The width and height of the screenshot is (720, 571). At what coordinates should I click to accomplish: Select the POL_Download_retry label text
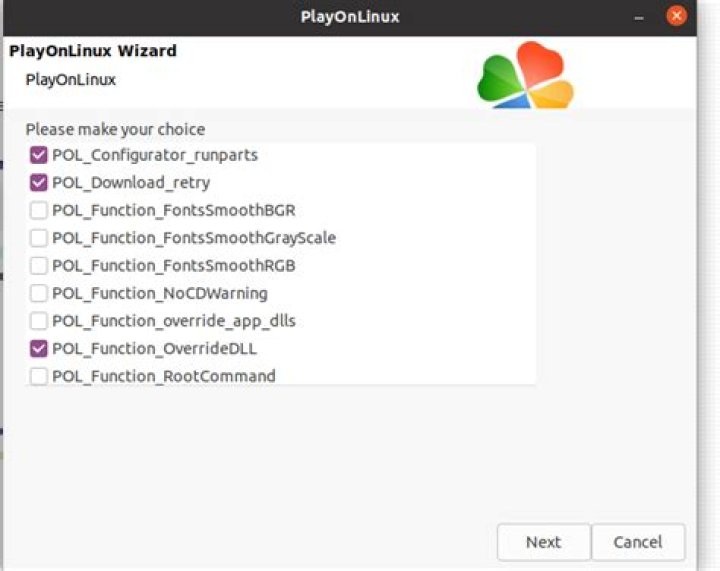pos(131,183)
